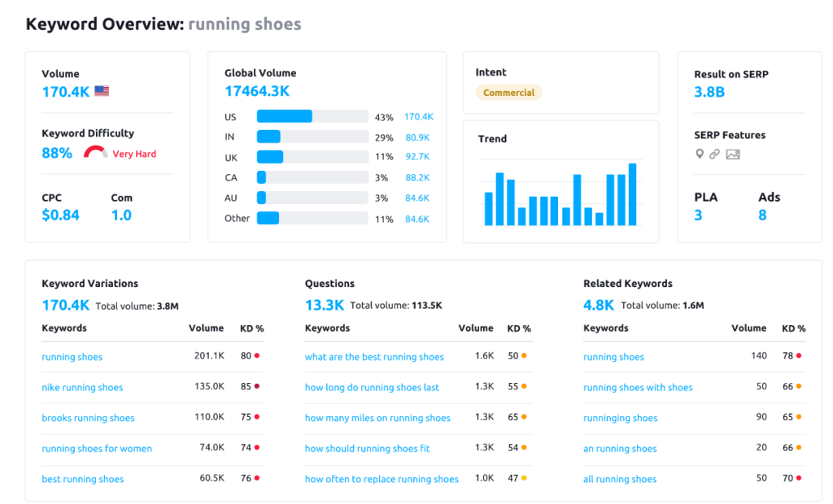Viewport: 833px width, 504px height.
Task: Open the 'running shoes for women' keyword
Action: tap(97, 448)
